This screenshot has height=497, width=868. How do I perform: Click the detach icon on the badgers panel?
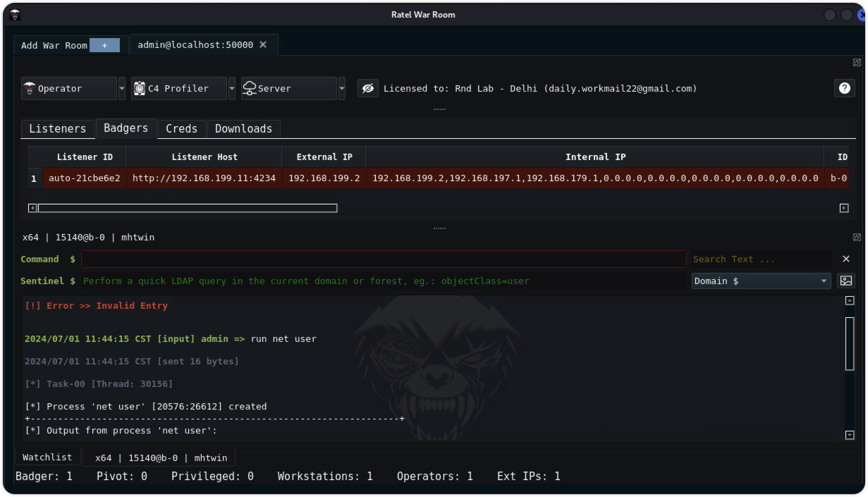[857, 63]
